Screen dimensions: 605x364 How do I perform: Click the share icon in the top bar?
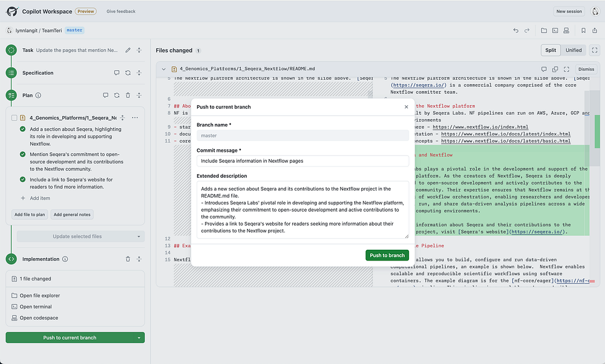pyautogui.click(x=595, y=30)
